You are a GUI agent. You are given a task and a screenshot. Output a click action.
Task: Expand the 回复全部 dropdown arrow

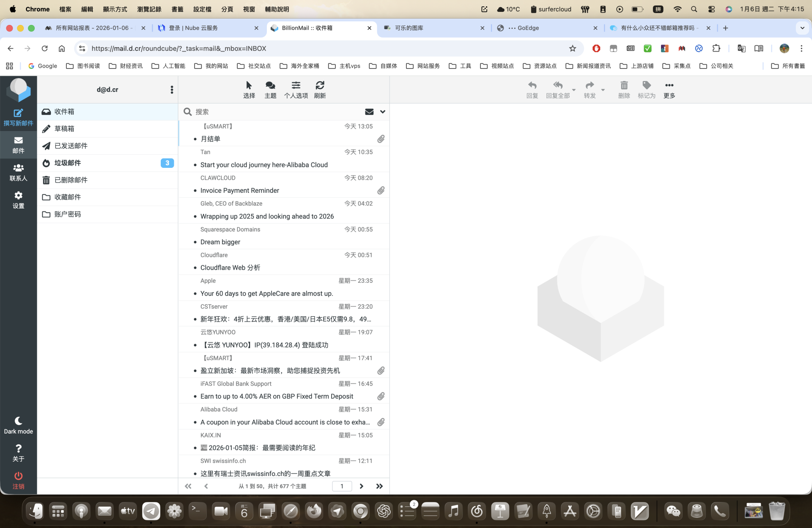pyautogui.click(x=574, y=90)
